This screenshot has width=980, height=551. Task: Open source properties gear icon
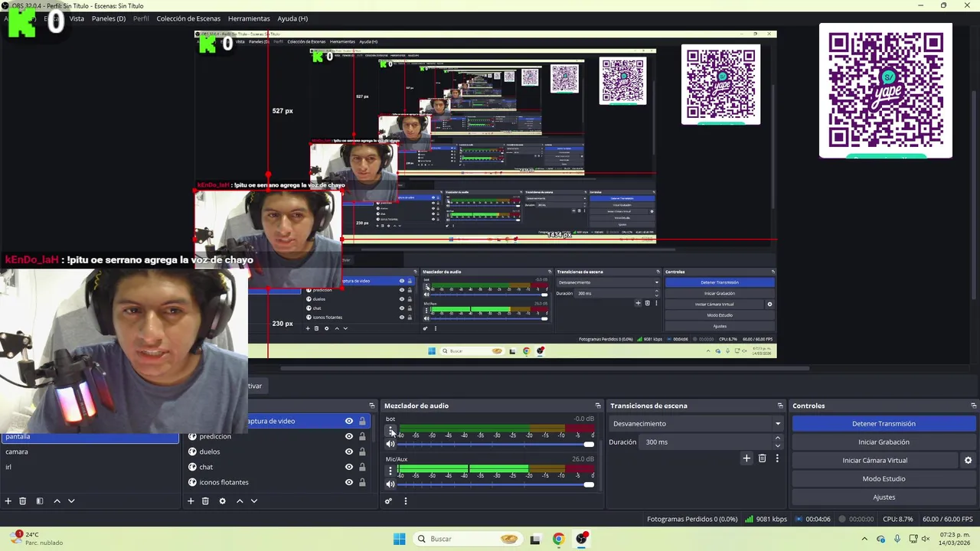(222, 501)
